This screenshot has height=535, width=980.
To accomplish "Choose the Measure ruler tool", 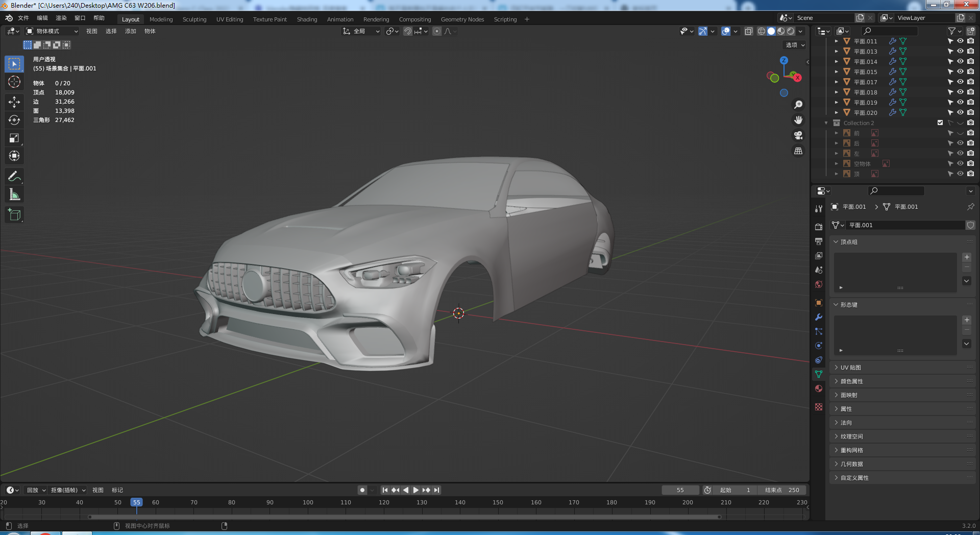I will pyautogui.click(x=14, y=194).
